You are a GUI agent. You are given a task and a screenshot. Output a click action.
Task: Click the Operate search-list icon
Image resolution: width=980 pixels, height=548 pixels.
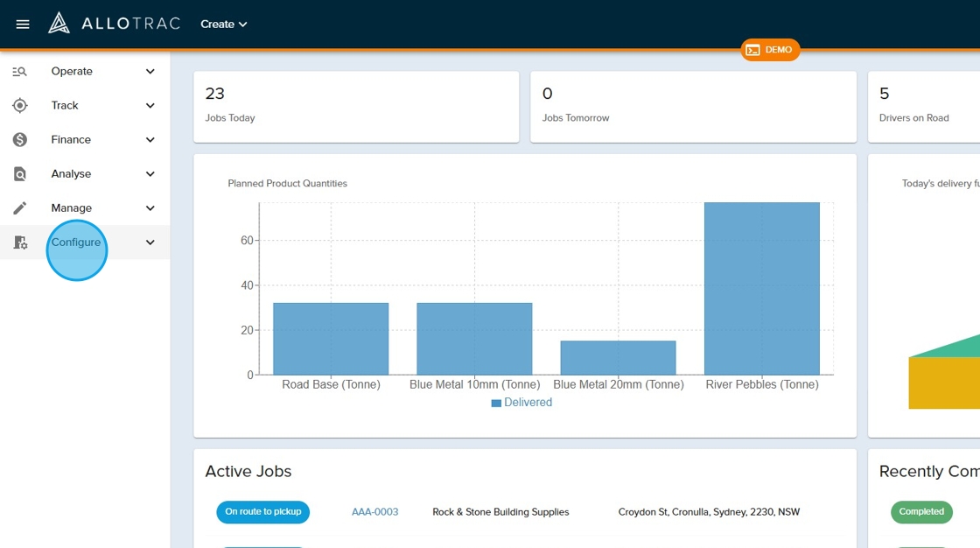tap(20, 72)
